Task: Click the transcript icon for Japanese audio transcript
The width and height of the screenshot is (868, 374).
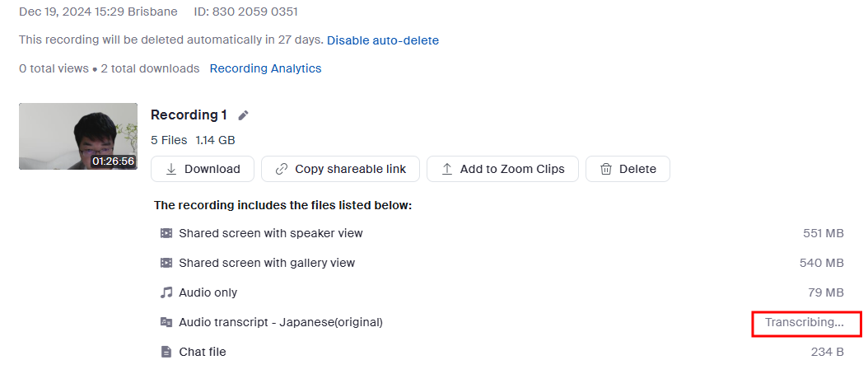Action: click(166, 322)
